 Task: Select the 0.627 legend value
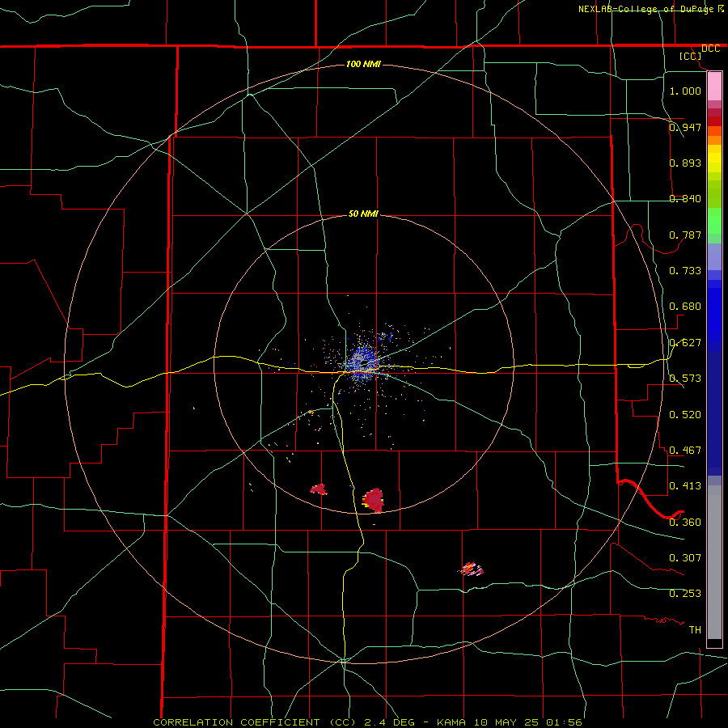pos(685,343)
